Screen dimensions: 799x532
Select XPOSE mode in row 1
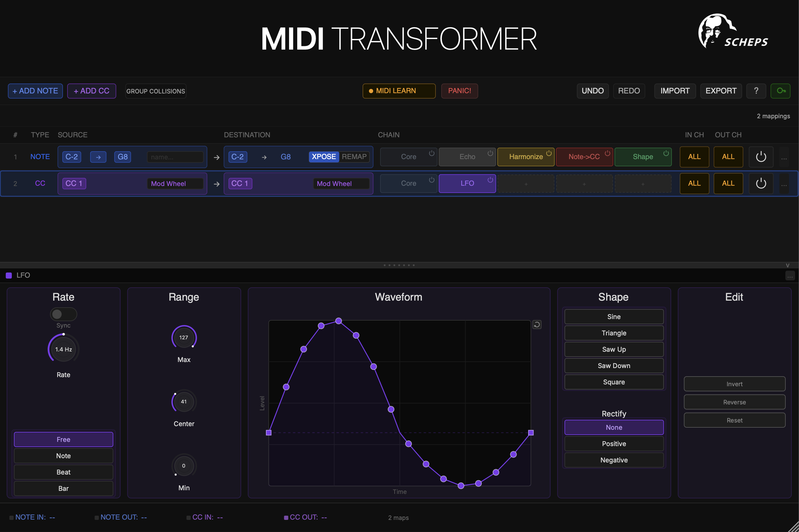click(x=324, y=157)
